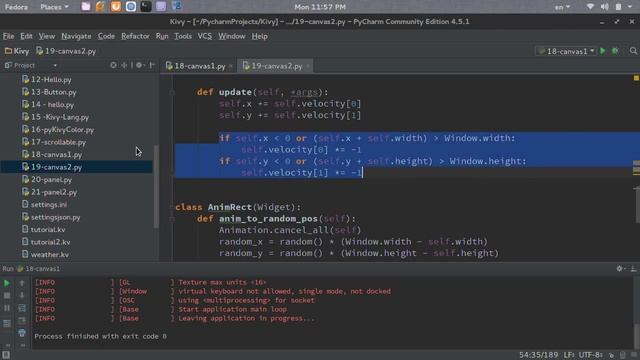Toggle soft-wrap in Run console
Screen dimensions: 640x360
click(x=22, y=308)
